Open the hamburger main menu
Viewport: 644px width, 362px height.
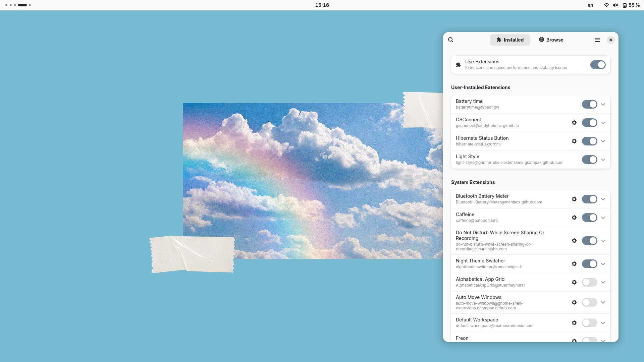coord(597,40)
